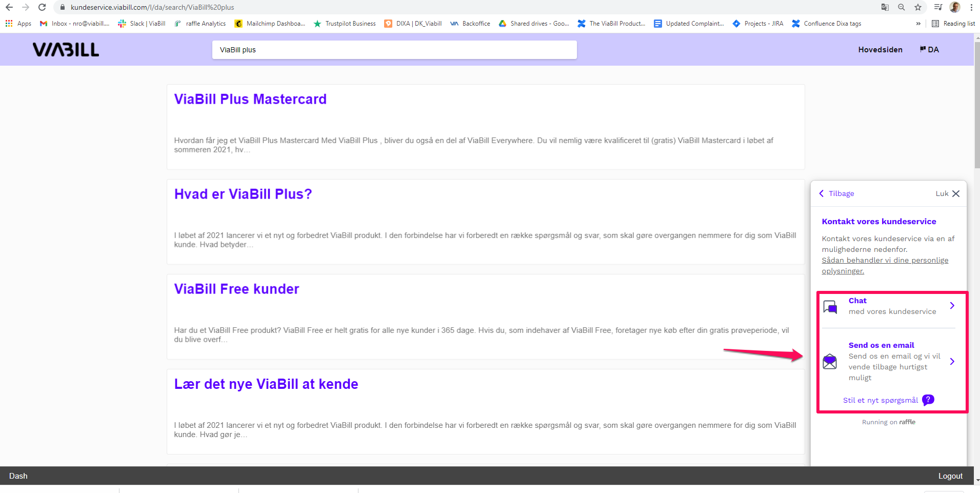This screenshot has height=493, width=980.
Task: Open the Slack | ViaBill bookmark
Action: [142, 24]
